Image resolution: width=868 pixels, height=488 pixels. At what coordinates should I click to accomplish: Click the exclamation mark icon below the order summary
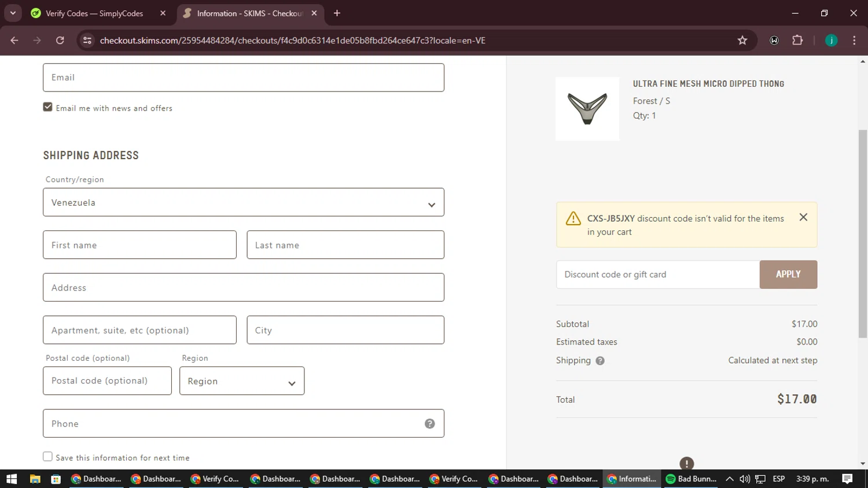(x=687, y=463)
